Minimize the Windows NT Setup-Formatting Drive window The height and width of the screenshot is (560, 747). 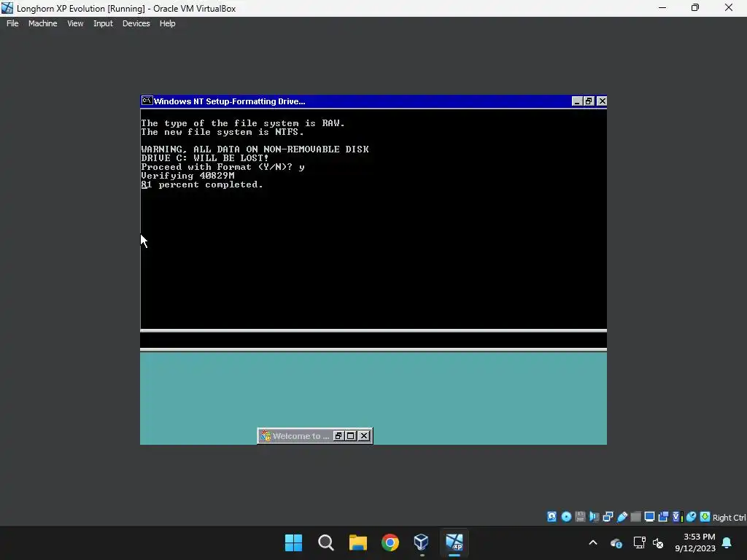coord(577,101)
